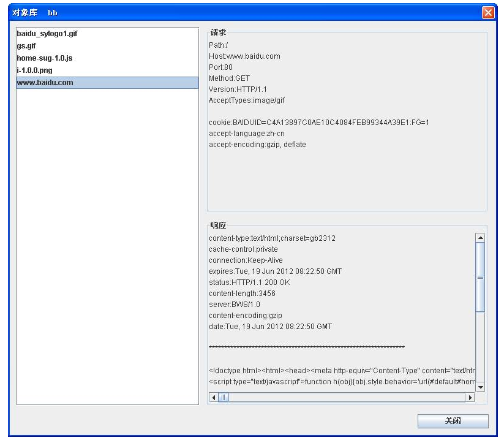This screenshot has height=440, width=504.
Task: Click the content-length:3456 line in the response
Action: (x=242, y=294)
